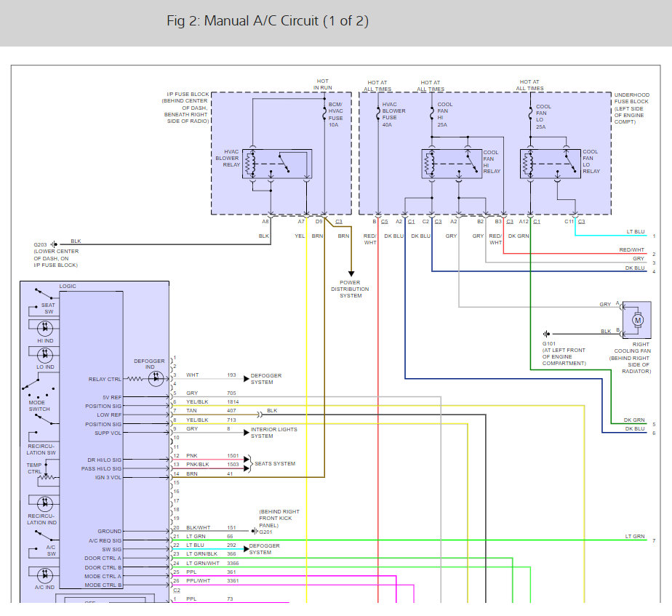This screenshot has width=672, height=616.
Task: Click the HVAC Blower 40A fuse symbol
Action: coord(378,113)
